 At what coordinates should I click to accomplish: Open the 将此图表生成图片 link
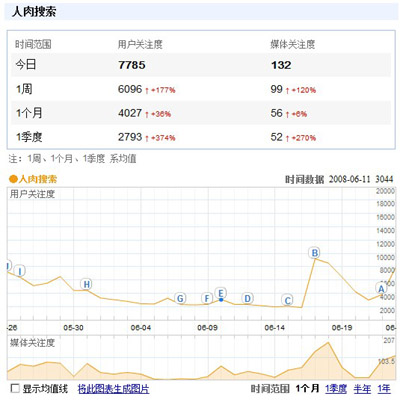tap(113, 389)
